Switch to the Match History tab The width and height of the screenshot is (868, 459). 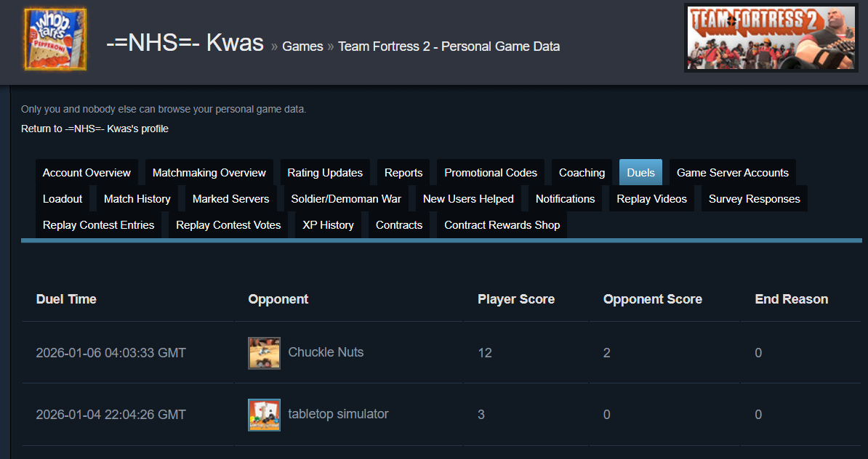[137, 199]
